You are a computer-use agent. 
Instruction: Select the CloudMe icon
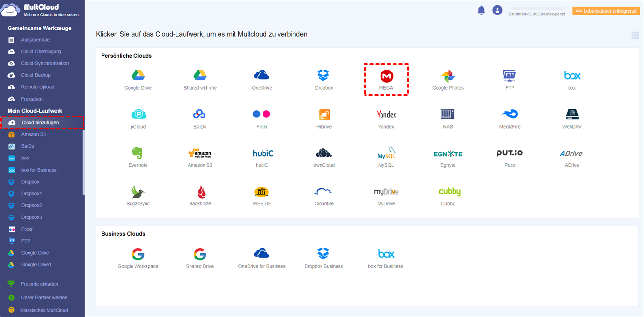(323, 191)
